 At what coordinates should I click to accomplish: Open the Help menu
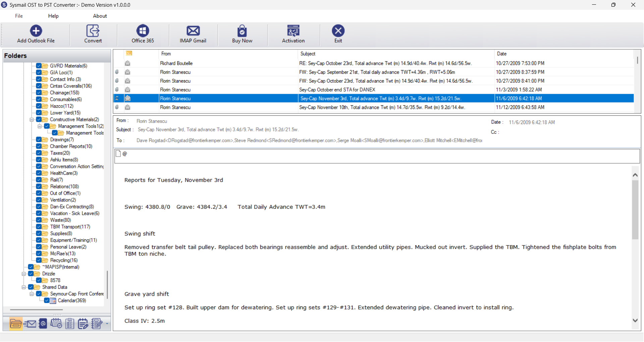[x=53, y=16]
